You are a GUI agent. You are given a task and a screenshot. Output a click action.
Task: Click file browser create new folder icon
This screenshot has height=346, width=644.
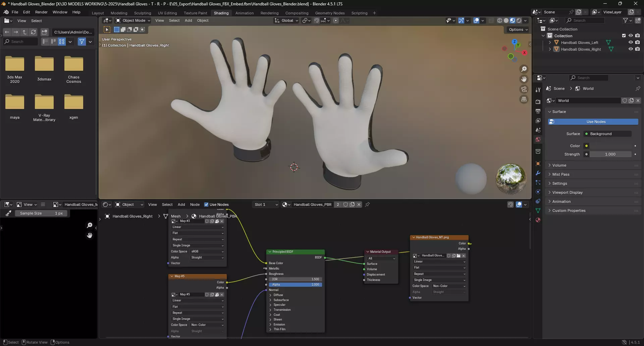click(x=44, y=32)
